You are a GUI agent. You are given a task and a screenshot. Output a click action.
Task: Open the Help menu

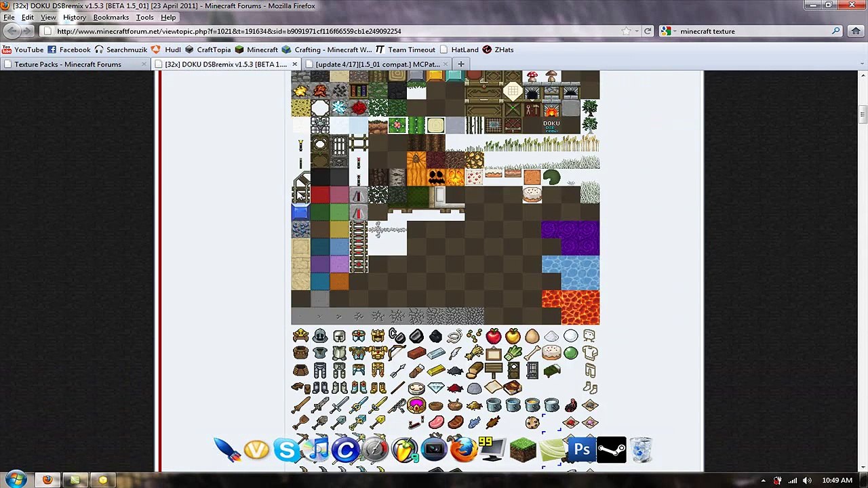168,18
